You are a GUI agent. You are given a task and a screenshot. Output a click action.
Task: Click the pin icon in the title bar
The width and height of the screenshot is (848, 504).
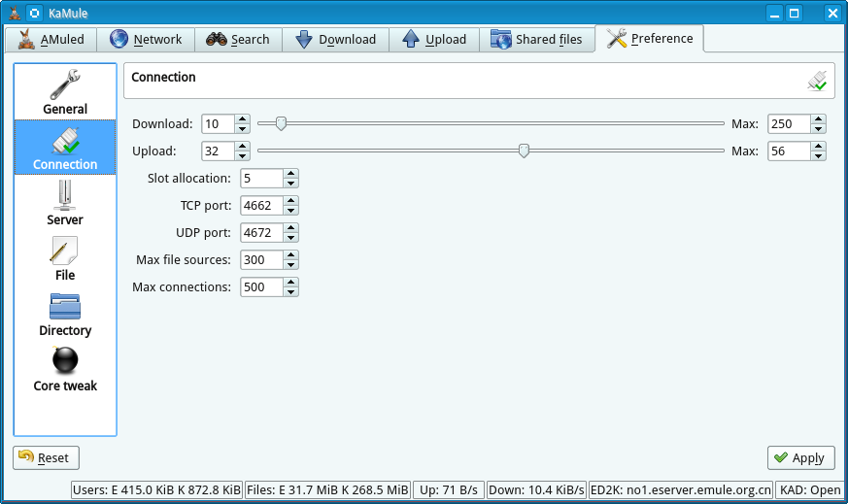[35, 13]
